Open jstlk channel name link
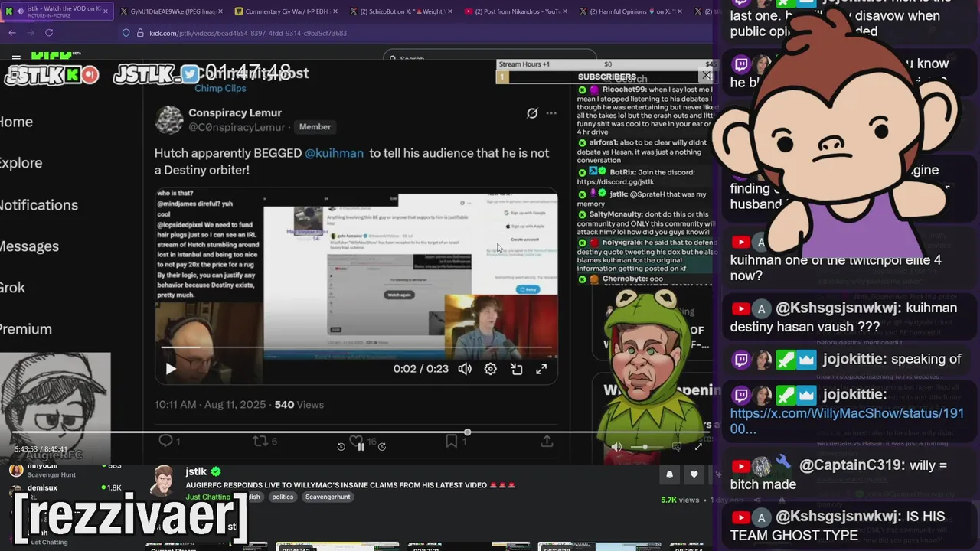This screenshot has width=980, height=551. 196,471
